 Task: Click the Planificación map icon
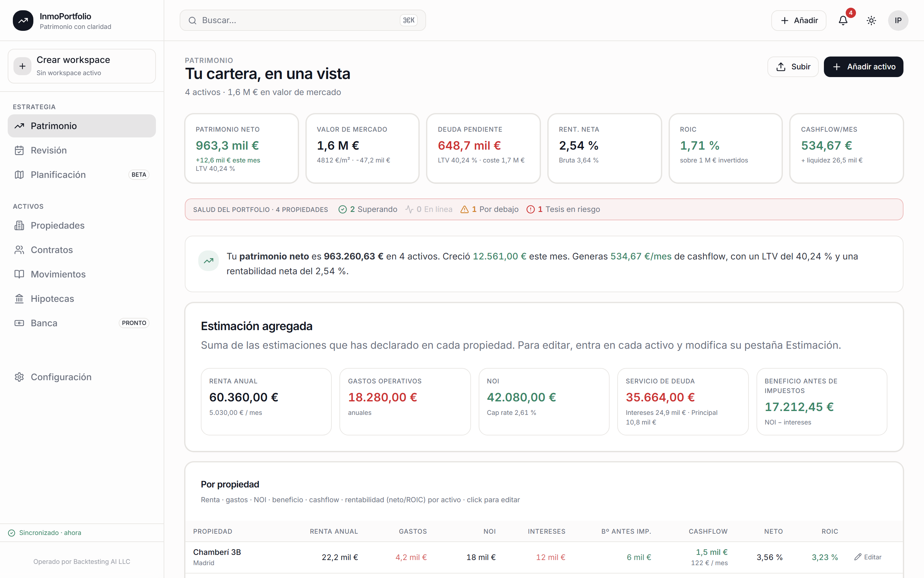[20, 175]
